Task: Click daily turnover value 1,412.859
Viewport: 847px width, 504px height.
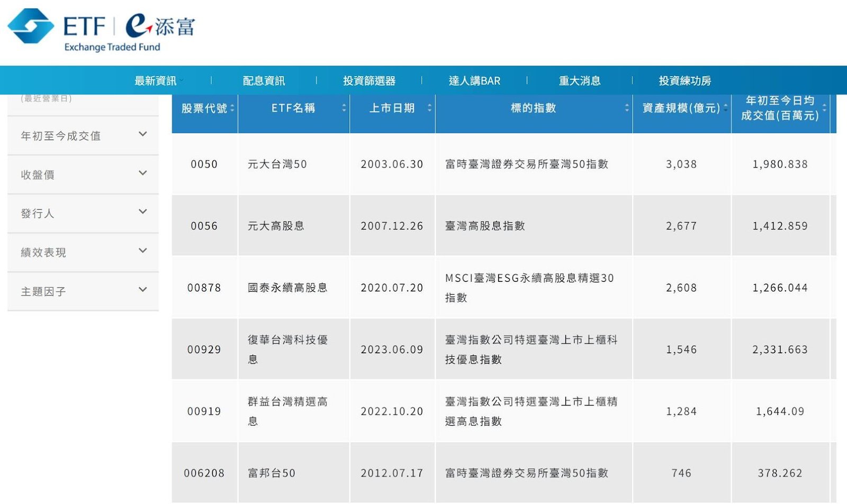Action: pos(780,226)
